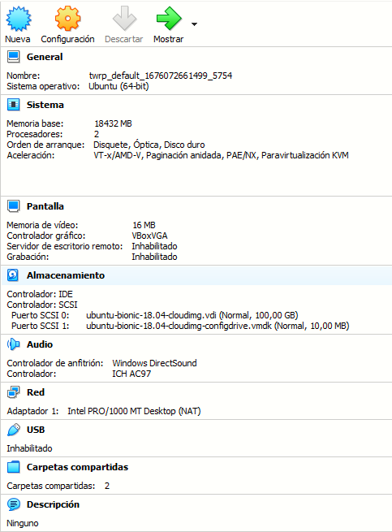Screen dimensions: 392x532
Task: Click the grayed Descartar arrow icon
Action: click(124, 19)
